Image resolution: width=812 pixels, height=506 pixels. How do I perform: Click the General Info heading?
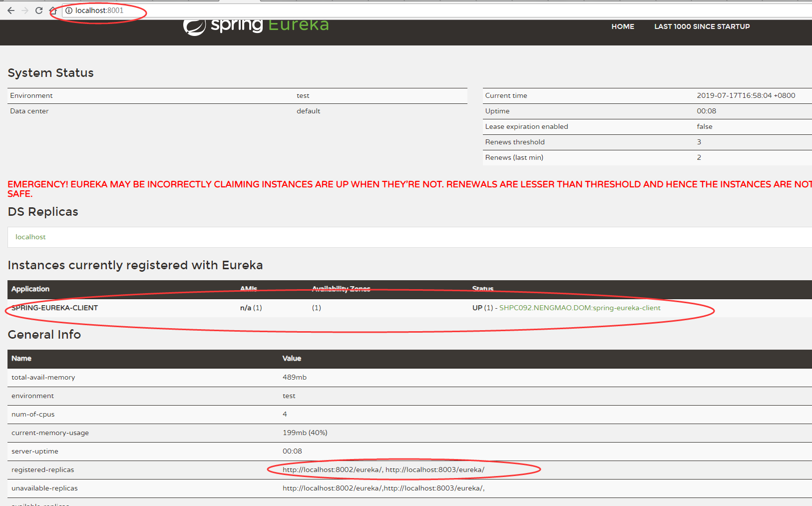[x=44, y=335]
